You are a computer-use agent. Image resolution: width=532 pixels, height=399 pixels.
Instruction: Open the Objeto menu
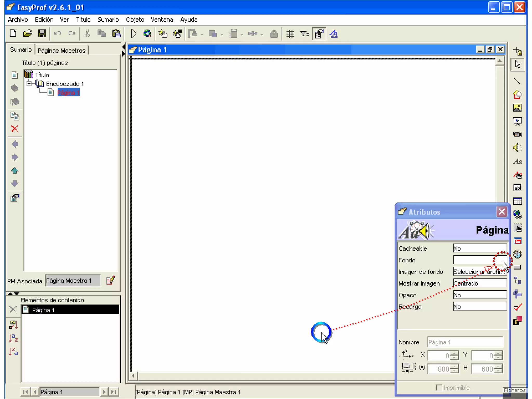coord(135,20)
